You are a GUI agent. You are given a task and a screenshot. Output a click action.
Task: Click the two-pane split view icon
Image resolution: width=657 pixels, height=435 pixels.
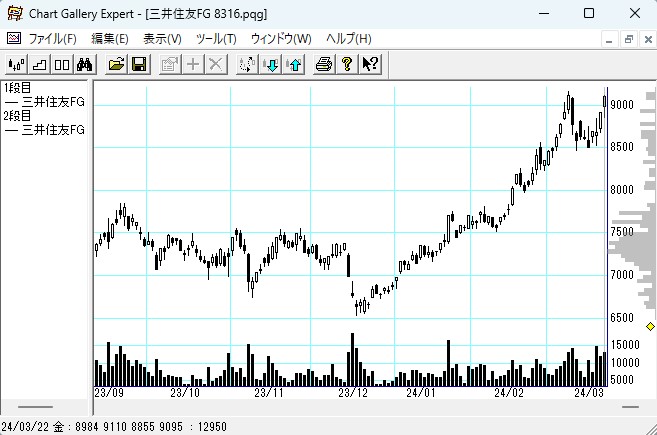click(x=61, y=65)
